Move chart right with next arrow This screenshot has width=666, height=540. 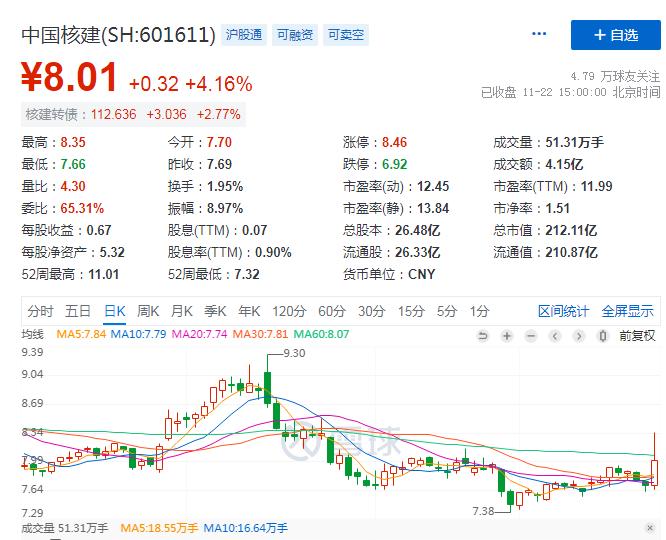(x=579, y=336)
